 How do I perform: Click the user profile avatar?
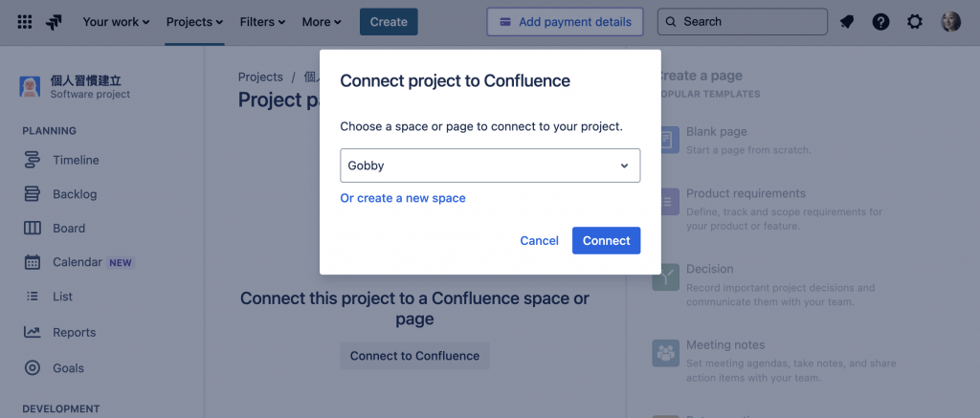[950, 22]
